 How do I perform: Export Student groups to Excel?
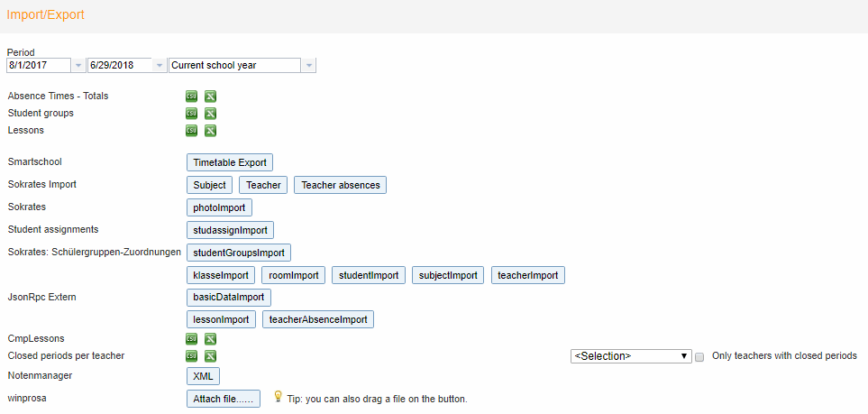tap(210, 114)
